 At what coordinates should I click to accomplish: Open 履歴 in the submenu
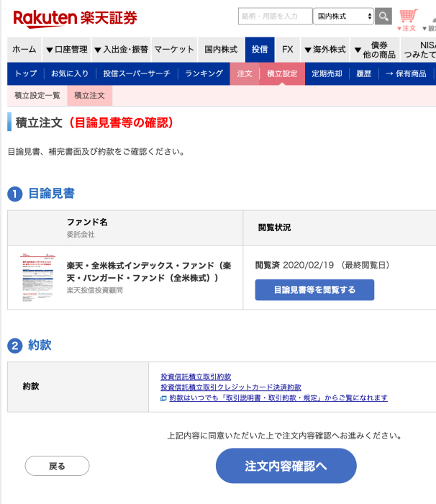[x=364, y=73]
